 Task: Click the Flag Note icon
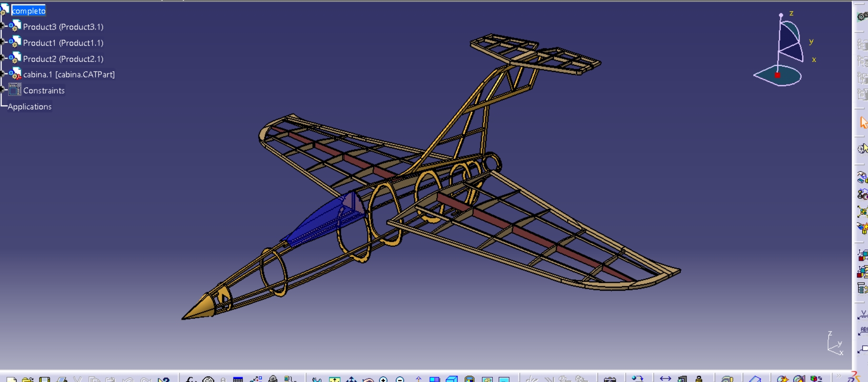pyautogui.click(x=863, y=349)
